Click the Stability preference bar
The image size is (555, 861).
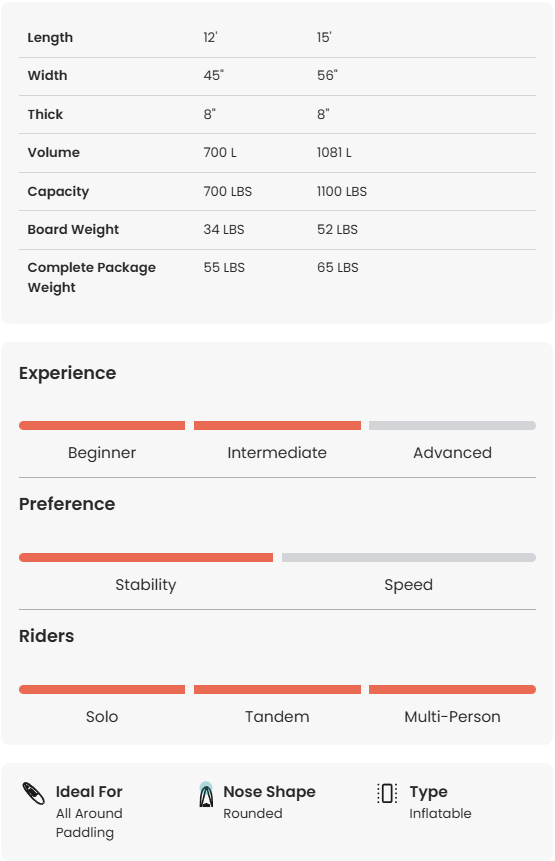pyautogui.click(x=146, y=557)
